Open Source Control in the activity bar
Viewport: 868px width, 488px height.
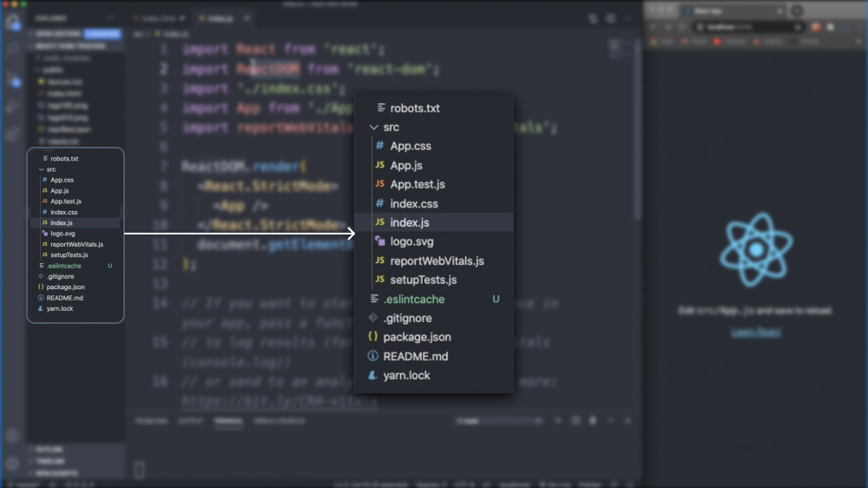[12, 79]
